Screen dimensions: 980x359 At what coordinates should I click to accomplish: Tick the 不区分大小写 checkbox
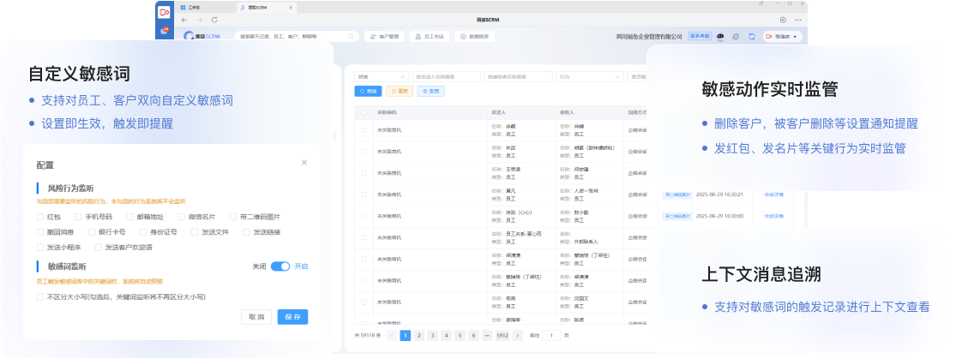pos(40,296)
